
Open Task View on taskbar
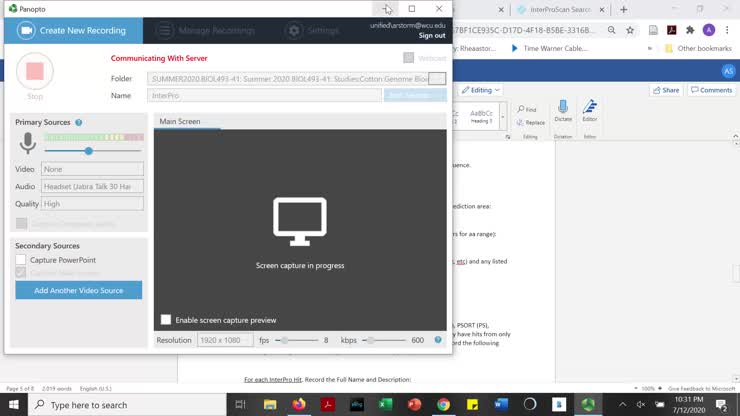241,405
